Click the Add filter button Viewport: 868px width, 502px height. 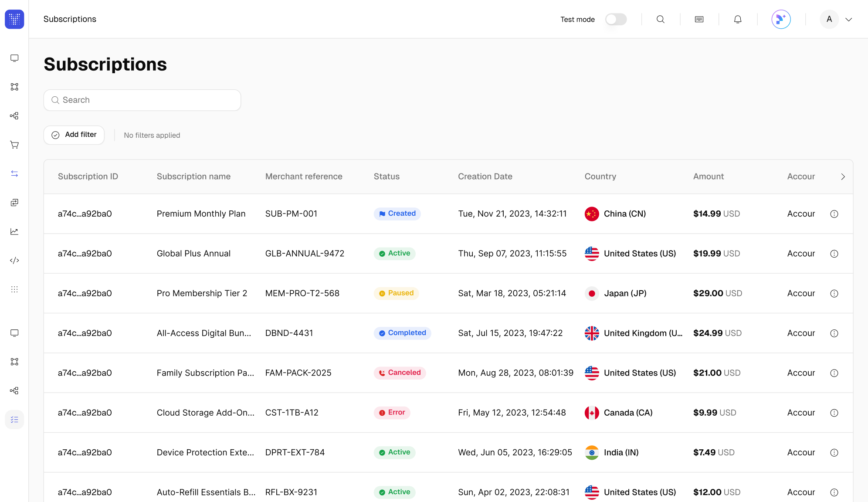pos(74,135)
